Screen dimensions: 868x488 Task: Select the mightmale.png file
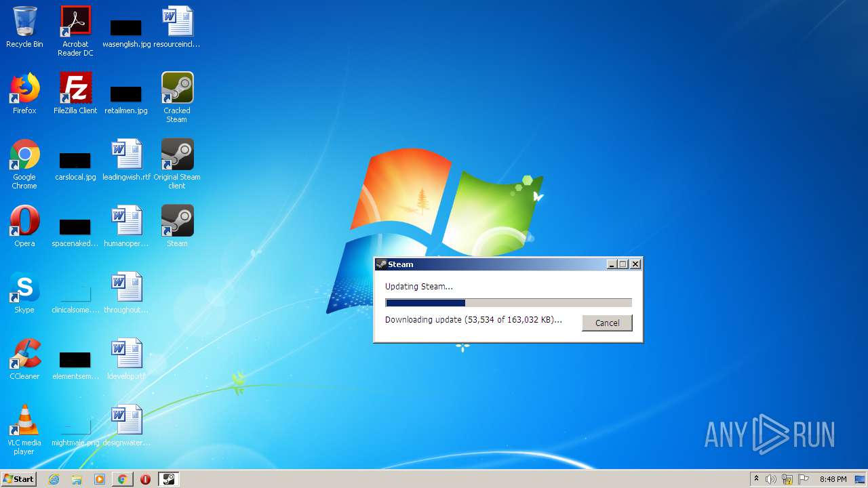pyautogui.click(x=75, y=432)
